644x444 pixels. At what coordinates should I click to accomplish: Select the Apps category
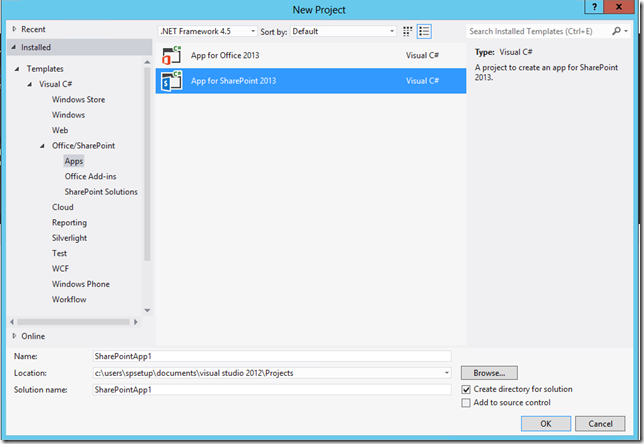tap(74, 161)
